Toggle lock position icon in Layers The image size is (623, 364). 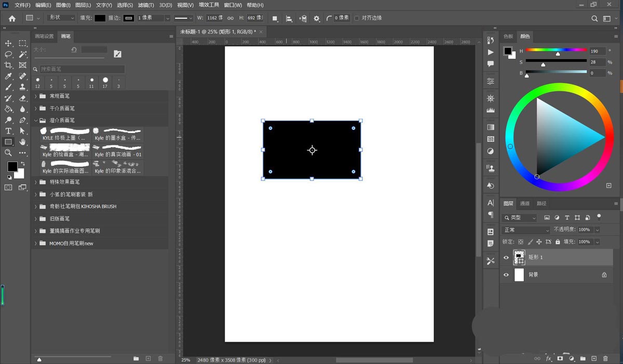[x=539, y=242]
